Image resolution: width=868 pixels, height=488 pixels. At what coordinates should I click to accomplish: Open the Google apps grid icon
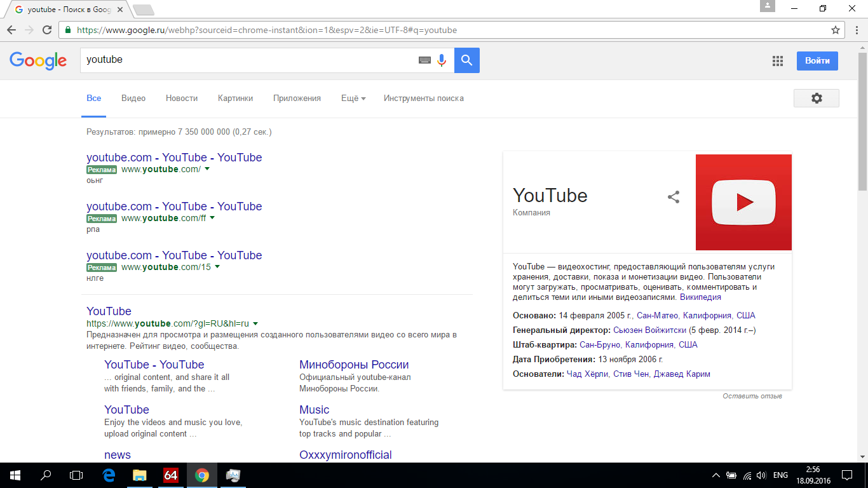coord(778,61)
